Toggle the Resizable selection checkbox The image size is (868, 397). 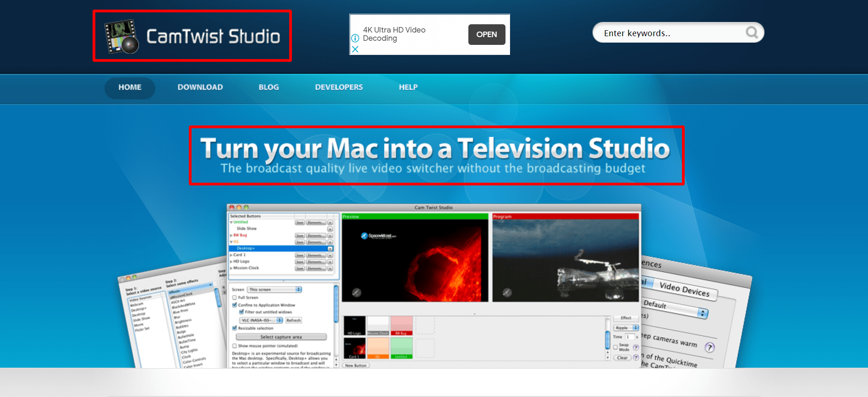tap(234, 328)
